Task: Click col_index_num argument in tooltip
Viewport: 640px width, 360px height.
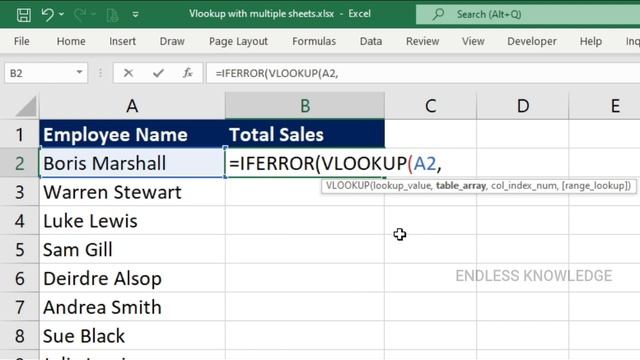Action: pos(524,186)
